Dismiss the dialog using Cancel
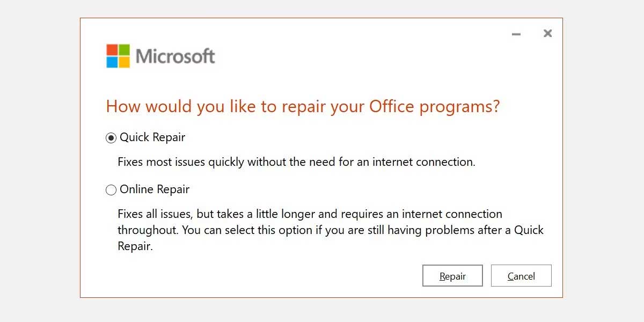Image resolution: width=644 pixels, height=322 pixels. tap(521, 275)
